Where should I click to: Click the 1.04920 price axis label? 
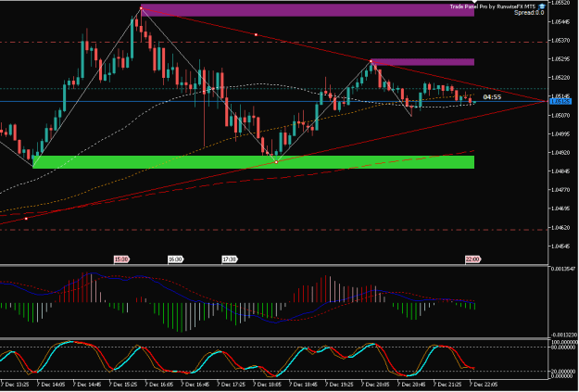560,153
